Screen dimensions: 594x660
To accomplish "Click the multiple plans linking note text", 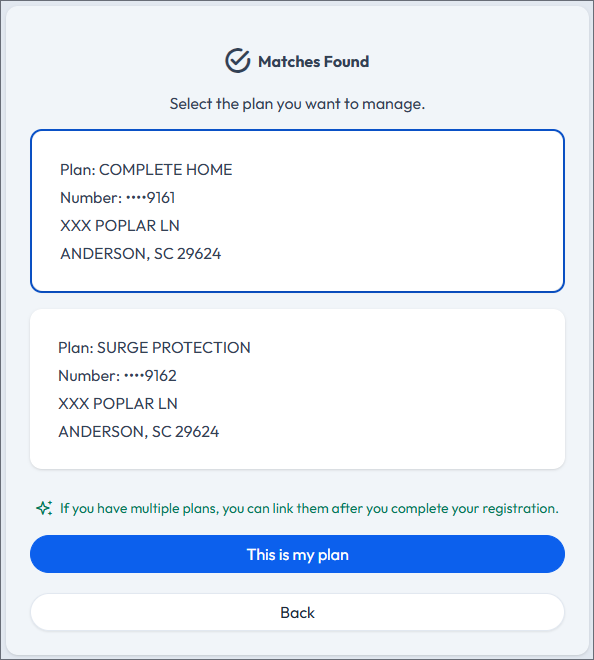I will (x=309, y=508).
